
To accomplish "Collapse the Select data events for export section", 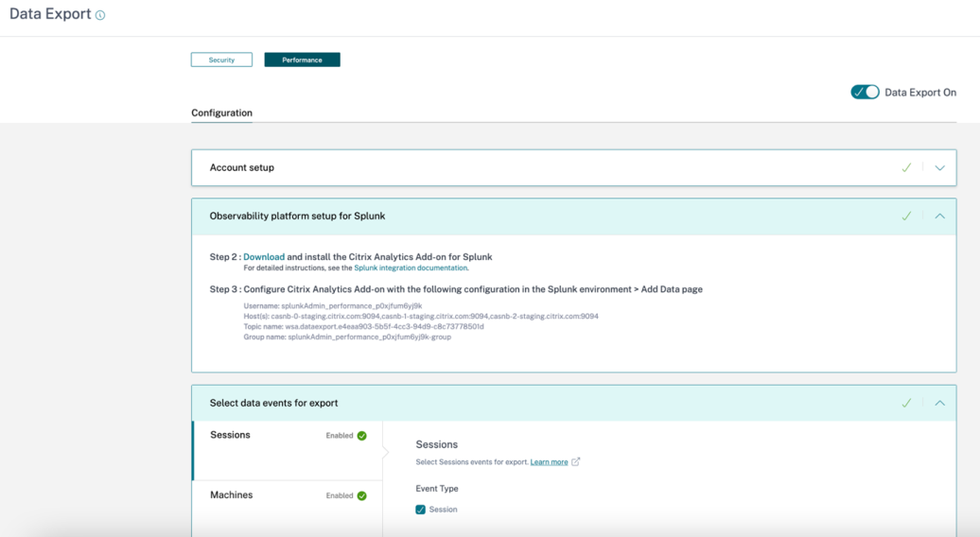I will (939, 403).
